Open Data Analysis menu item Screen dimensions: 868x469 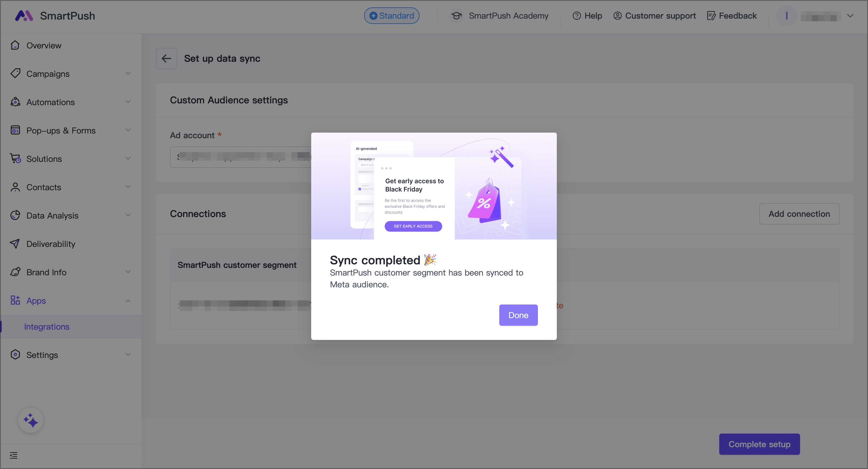pyautogui.click(x=52, y=215)
